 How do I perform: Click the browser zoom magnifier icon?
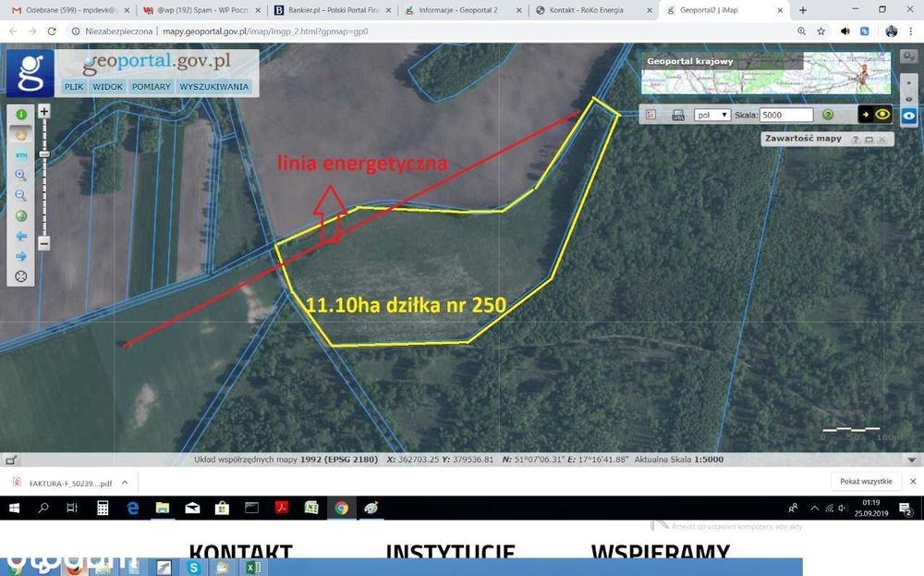point(801,31)
